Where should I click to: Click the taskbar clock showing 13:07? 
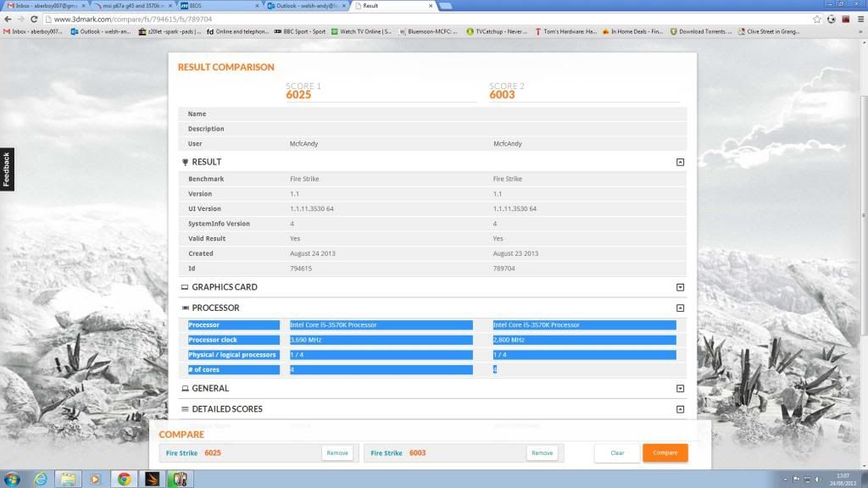(843, 480)
